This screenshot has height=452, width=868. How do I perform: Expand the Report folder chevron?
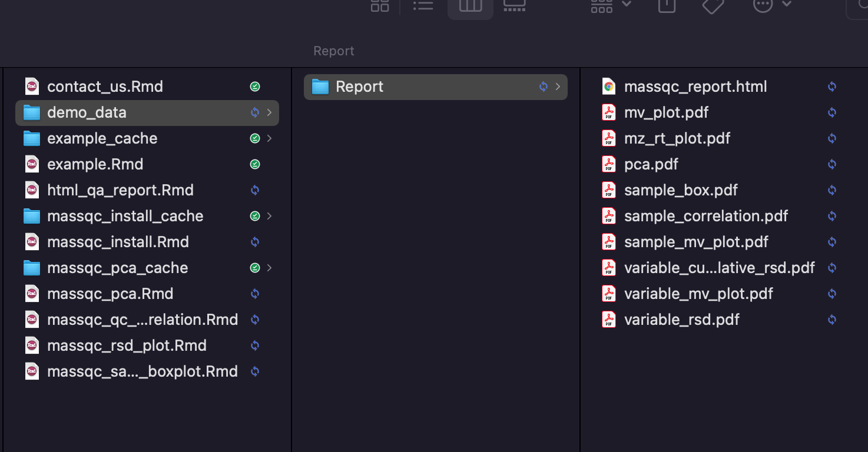click(x=558, y=87)
